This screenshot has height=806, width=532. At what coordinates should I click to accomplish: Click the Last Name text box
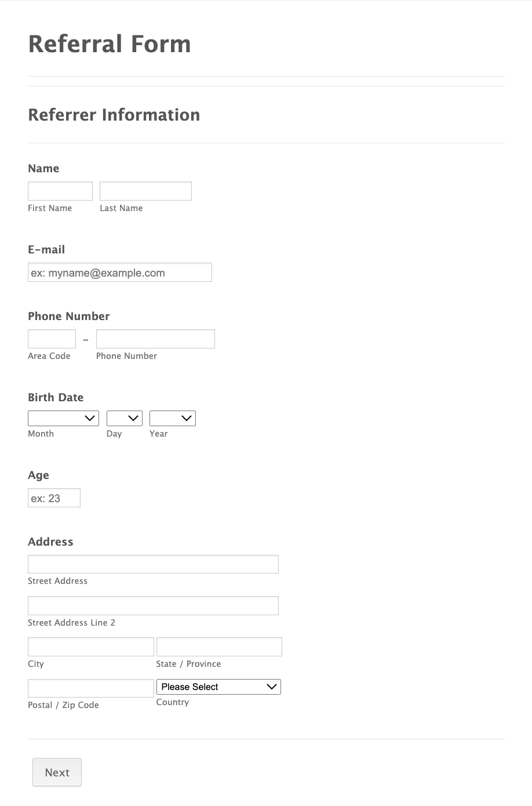point(145,191)
